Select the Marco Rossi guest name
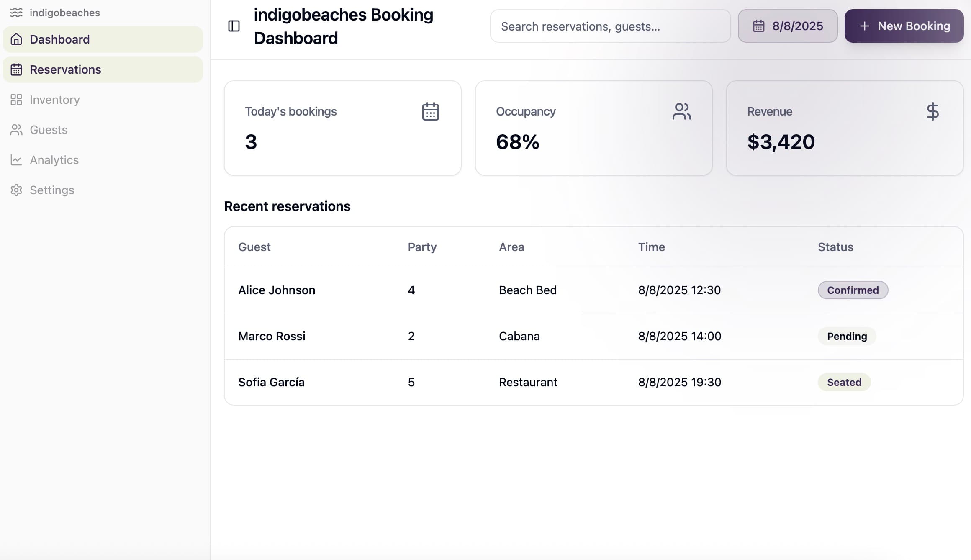The height and width of the screenshot is (560, 971). [x=272, y=336]
